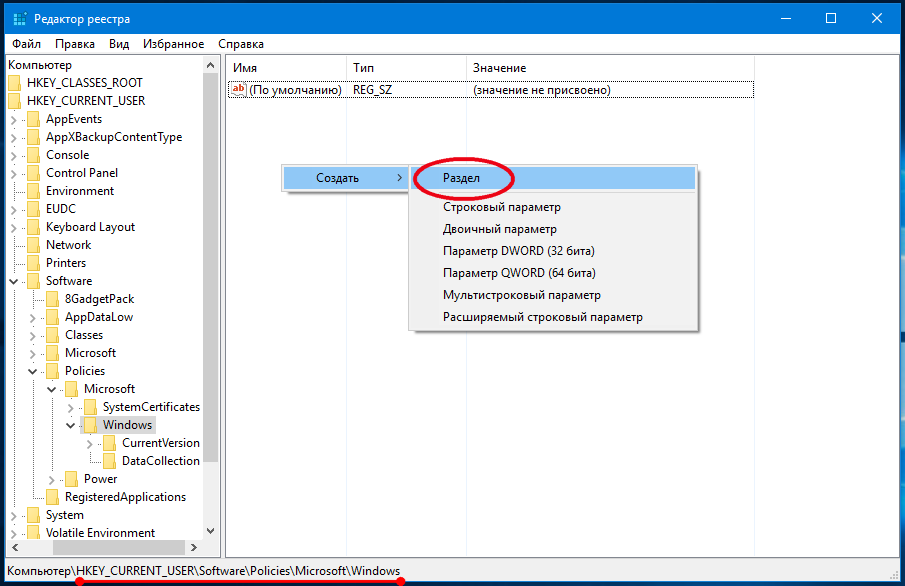
Task: Click the folder icon next to HKEY_CLASSES_ROOT
Action: 14,83
